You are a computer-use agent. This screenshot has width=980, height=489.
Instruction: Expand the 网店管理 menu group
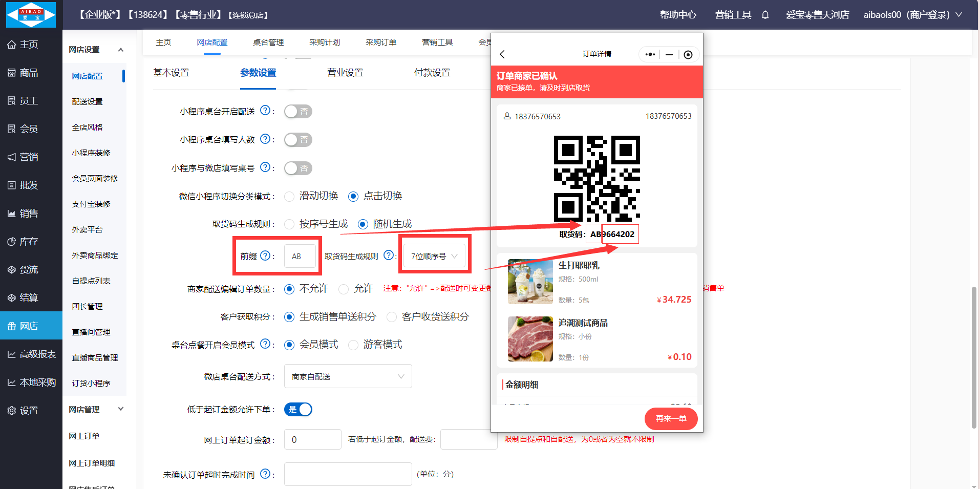[120, 409]
